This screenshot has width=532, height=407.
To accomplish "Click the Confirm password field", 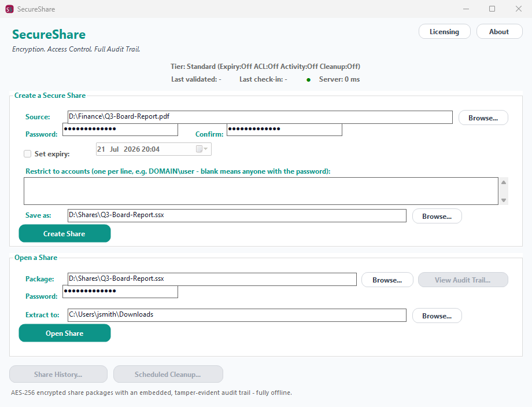I will pos(285,130).
